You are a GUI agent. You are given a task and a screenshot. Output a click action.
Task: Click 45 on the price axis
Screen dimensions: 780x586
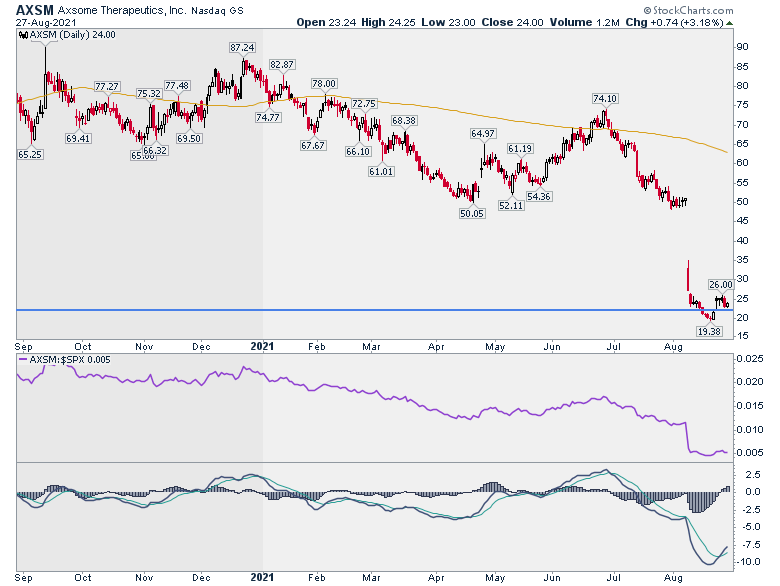(743, 221)
